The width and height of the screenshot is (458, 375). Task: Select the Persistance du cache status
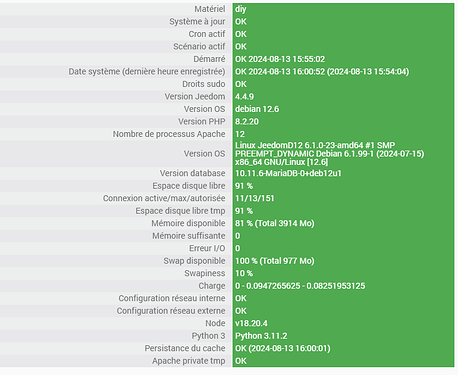(282, 348)
